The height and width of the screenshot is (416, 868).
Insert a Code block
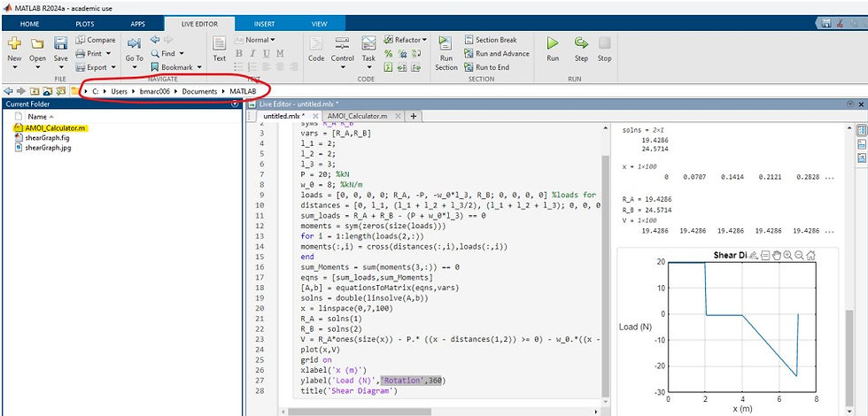[316, 50]
